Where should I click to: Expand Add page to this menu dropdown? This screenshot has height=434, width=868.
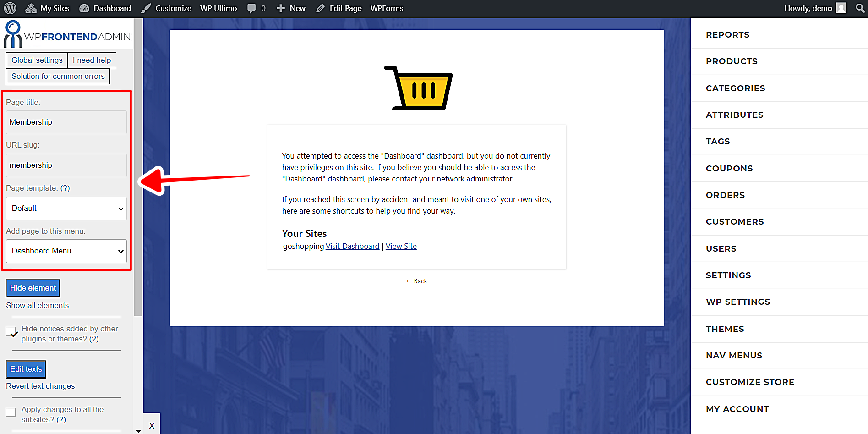66,251
